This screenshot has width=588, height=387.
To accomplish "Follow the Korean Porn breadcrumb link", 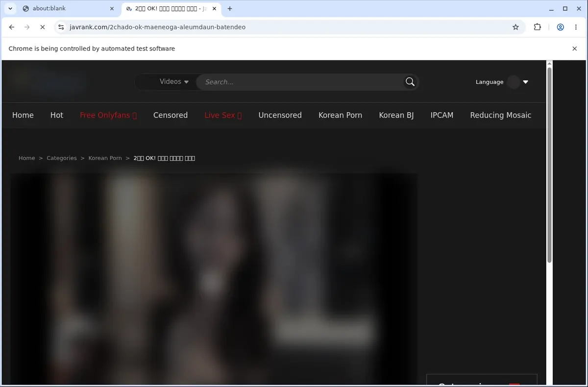I will coord(105,158).
